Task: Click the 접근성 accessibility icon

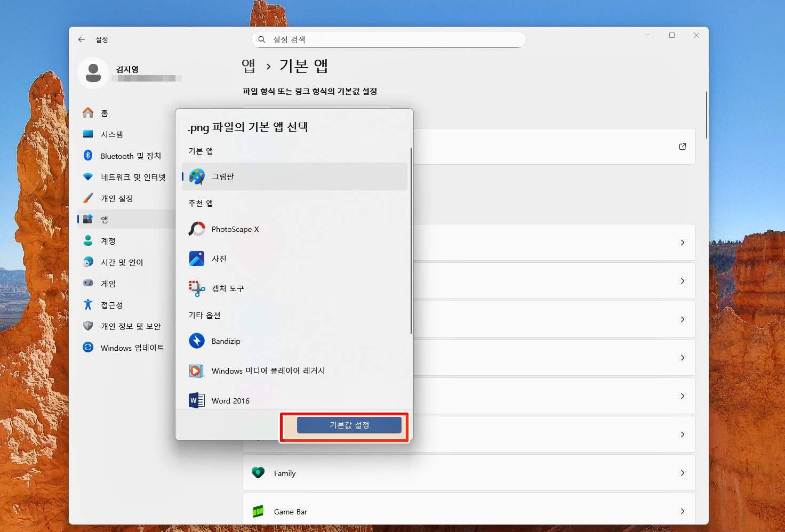Action: [x=88, y=305]
